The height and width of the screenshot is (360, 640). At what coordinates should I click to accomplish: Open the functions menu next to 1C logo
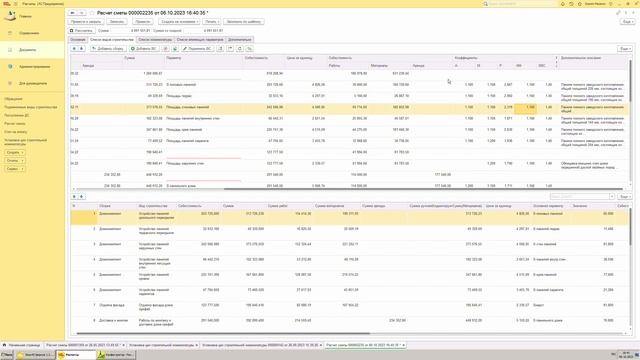tap(16, 4)
